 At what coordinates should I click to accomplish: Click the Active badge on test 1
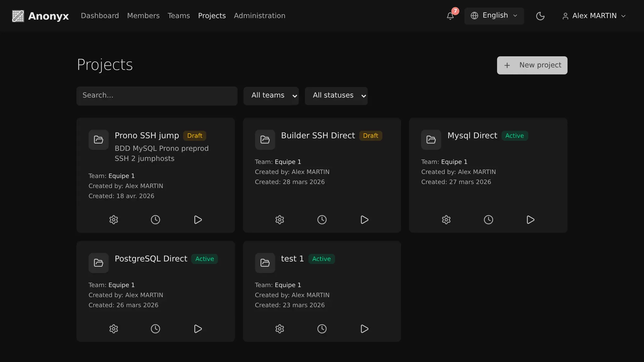(x=321, y=259)
